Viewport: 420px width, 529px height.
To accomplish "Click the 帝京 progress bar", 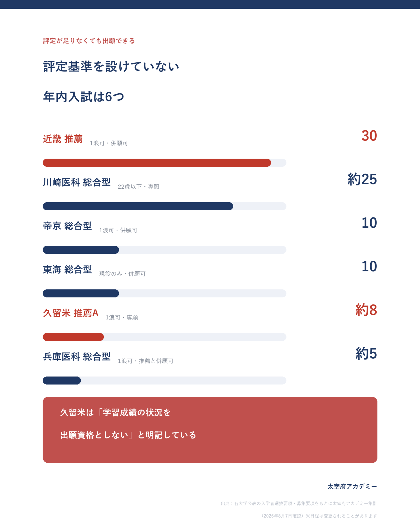I will [165, 250].
